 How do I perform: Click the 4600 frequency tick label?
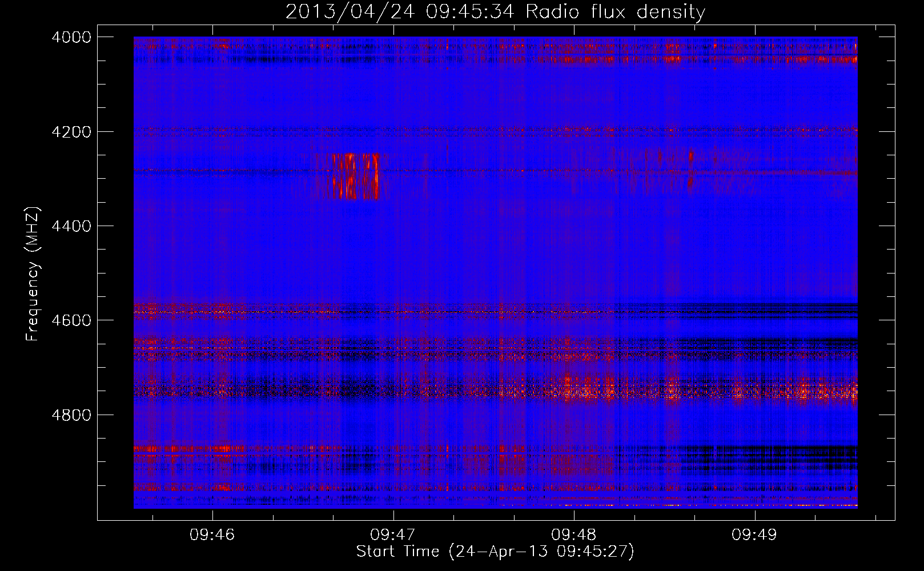click(71, 320)
